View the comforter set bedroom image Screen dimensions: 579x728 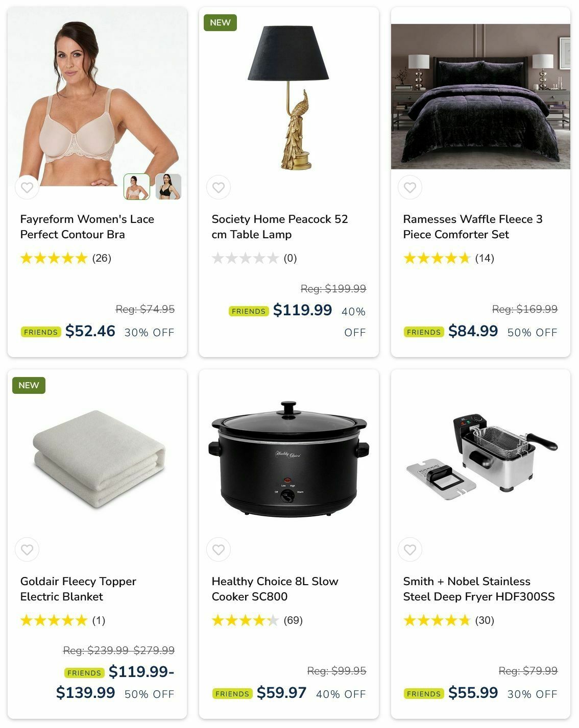tap(480, 96)
